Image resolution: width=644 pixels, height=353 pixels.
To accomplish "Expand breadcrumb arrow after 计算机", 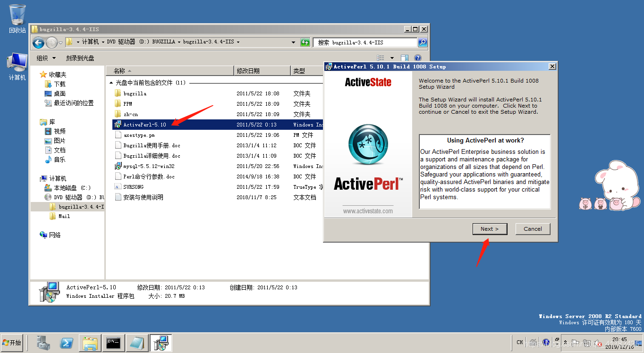I will tap(103, 42).
